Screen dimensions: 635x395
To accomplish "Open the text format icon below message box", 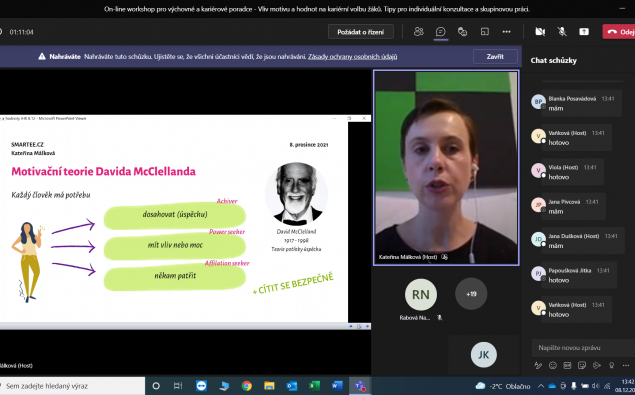I will (x=538, y=365).
